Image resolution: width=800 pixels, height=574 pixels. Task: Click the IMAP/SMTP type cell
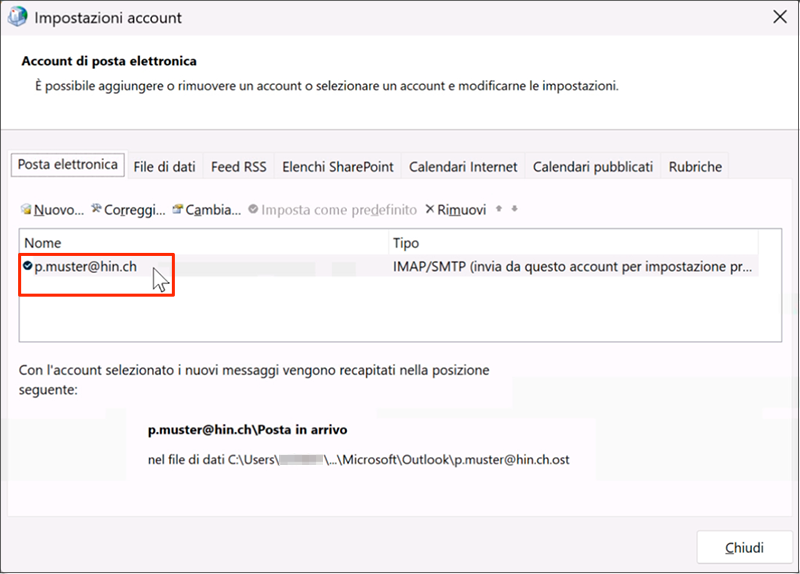click(x=572, y=266)
